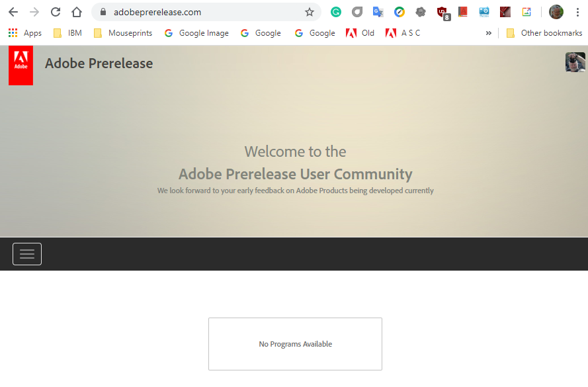
Task: Click the browser forward arrow
Action: [34, 12]
